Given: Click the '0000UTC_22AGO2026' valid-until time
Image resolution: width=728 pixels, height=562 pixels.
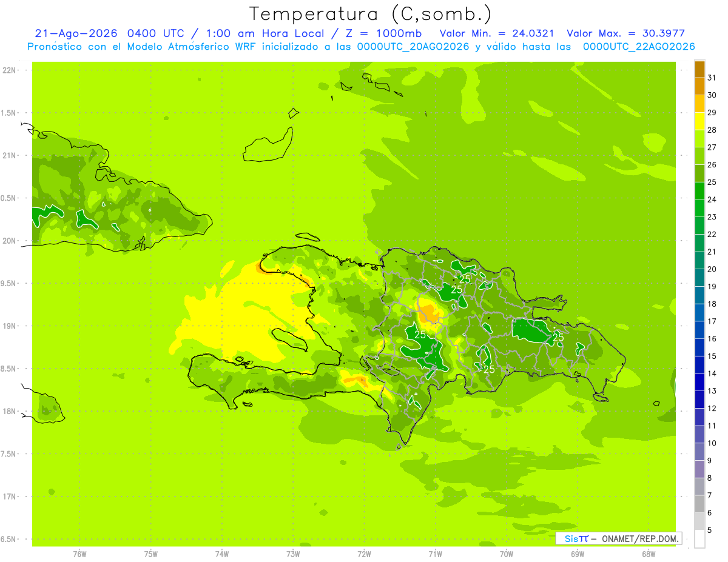Looking at the screenshot, I should [x=639, y=47].
